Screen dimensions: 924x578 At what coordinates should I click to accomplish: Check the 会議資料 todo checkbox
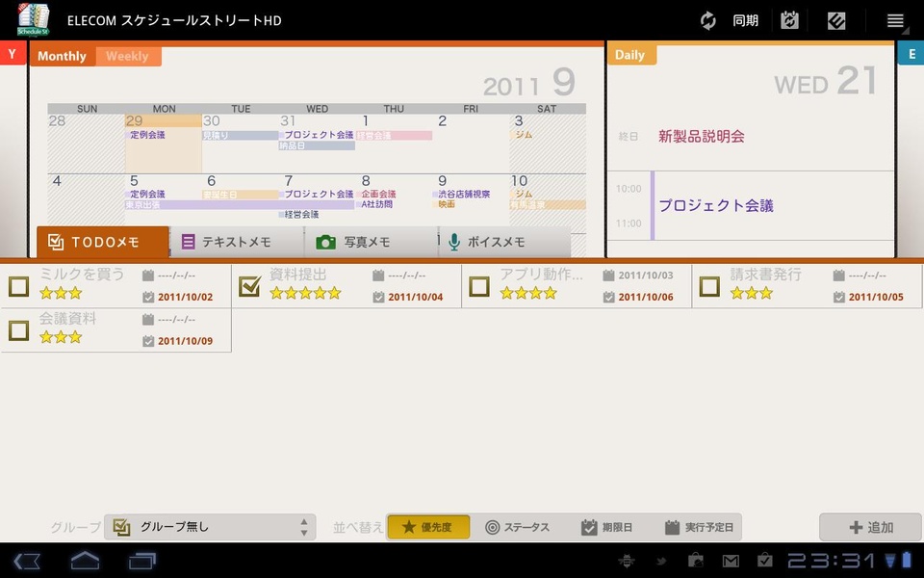pyautogui.click(x=19, y=330)
